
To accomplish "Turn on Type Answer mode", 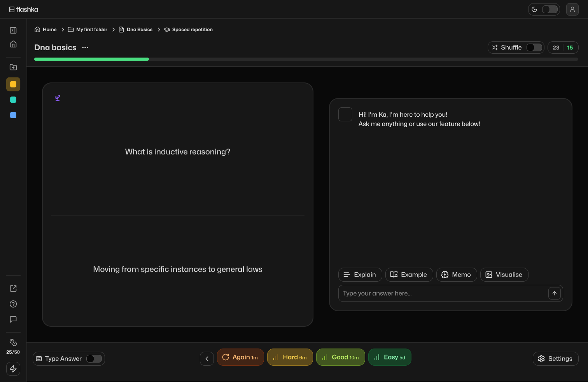I will [94, 359].
